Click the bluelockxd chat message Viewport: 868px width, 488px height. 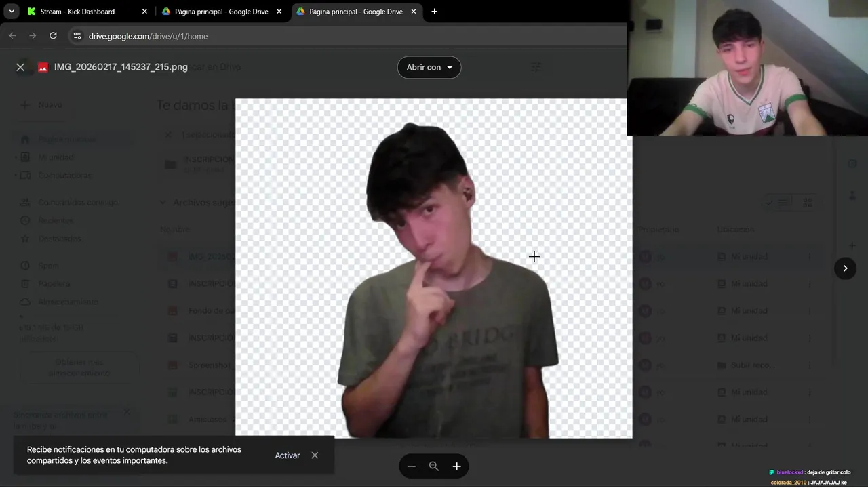click(810, 472)
